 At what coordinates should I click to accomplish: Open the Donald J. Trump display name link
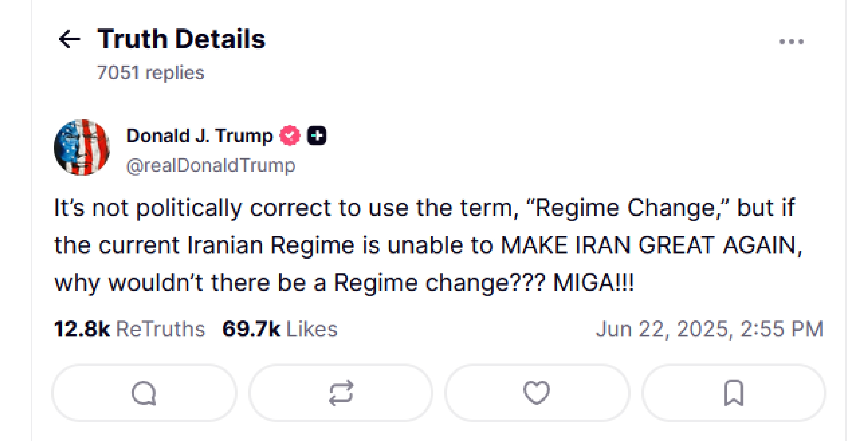click(199, 136)
